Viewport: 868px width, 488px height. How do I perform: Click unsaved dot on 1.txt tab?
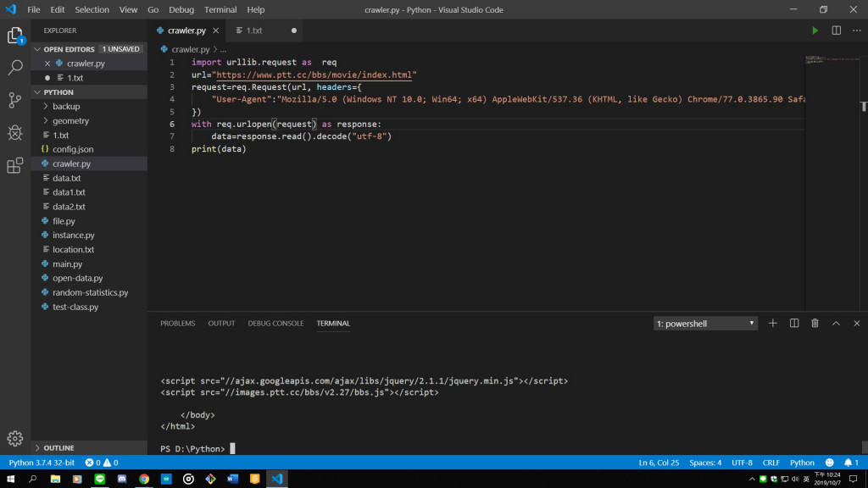[x=294, y=30]
